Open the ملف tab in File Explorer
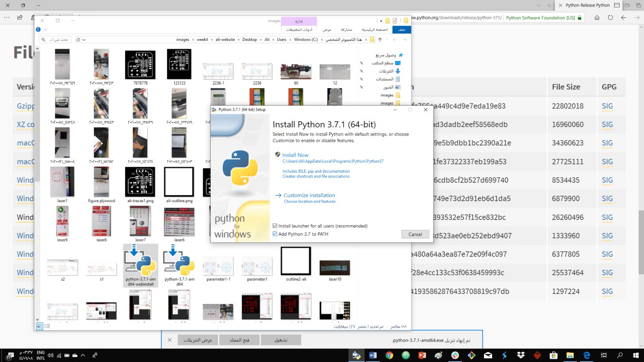The image size is (644, 362). tap(402, 30)
